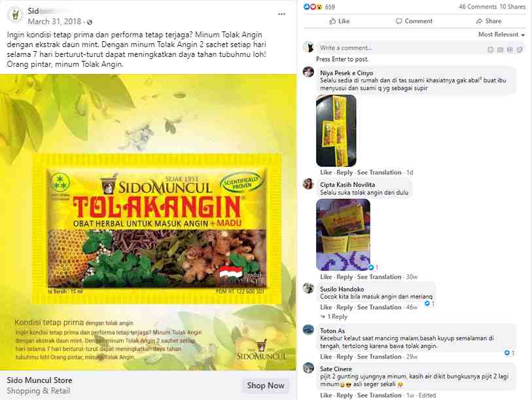Like Sate Cinere's comment
Image resolution: width=532 pixels, height=400 pixels.
326,395
